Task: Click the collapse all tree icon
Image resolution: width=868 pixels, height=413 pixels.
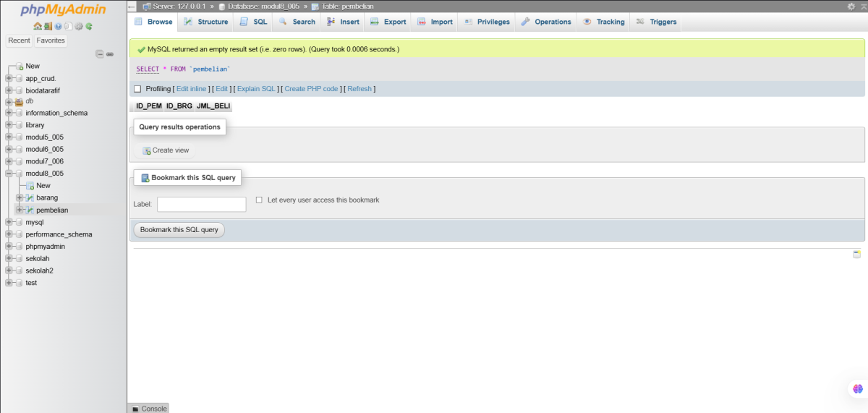Action: [x=100, y=54]
